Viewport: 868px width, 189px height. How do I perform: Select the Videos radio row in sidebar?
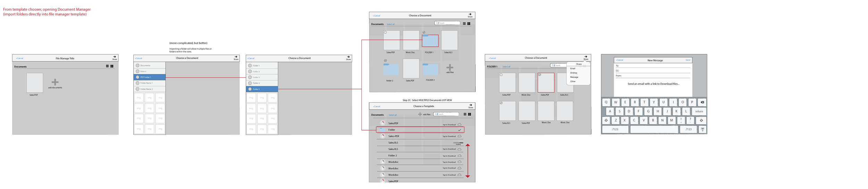coord(150,71)
